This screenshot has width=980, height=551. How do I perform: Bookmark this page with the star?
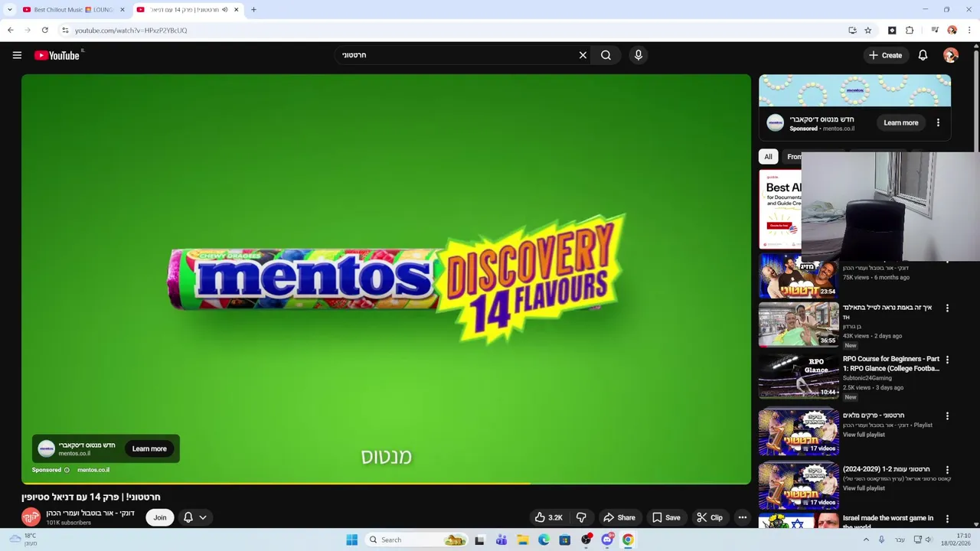coord(868,31)
